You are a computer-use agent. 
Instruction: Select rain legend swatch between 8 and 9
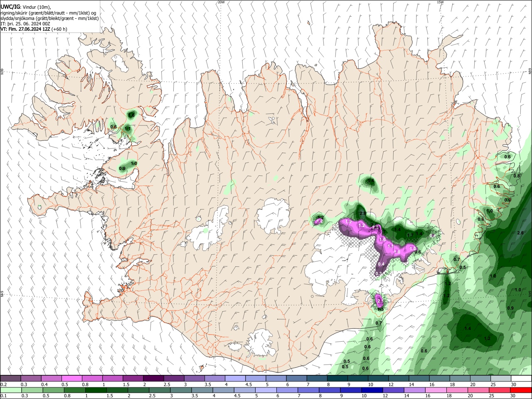[330, 390]
